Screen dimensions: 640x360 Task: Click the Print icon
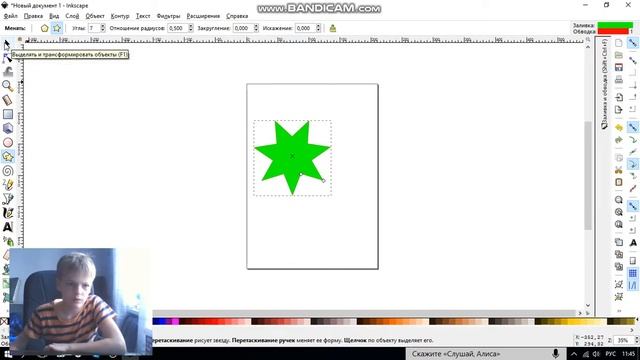click(x=619, y=80)
